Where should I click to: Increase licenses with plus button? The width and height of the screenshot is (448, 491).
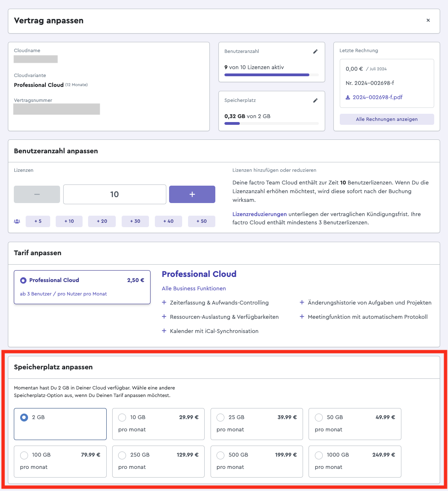pos(192,194)
